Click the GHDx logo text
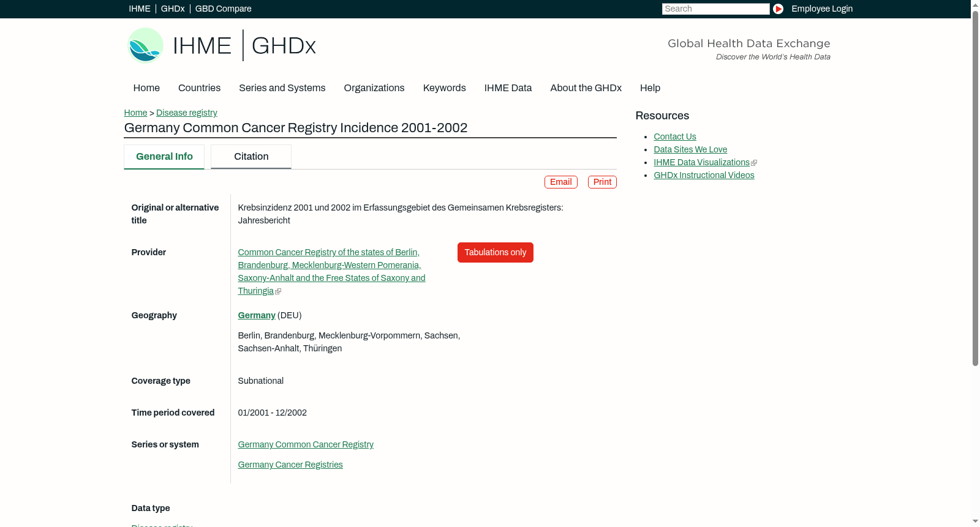Image resolution: width=980 pixels, height=527 pixels. (284, 46)
